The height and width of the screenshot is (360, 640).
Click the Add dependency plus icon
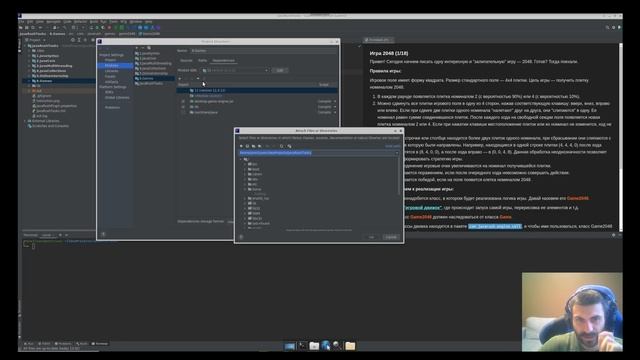coord(180,78)
